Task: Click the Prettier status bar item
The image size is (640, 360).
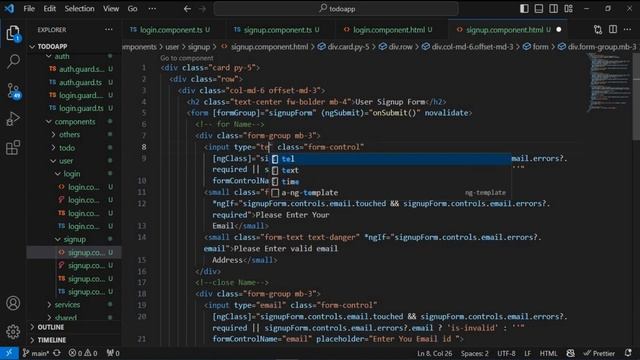Action: (599, 353)
